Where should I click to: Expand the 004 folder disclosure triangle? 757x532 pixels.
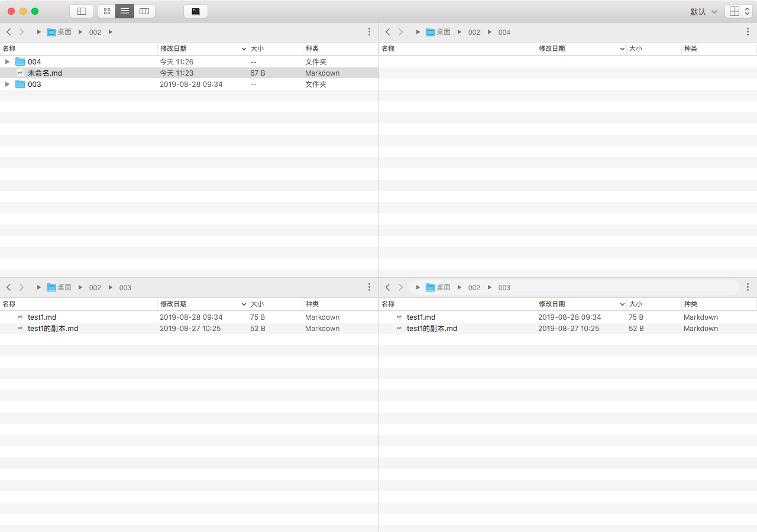7,61
